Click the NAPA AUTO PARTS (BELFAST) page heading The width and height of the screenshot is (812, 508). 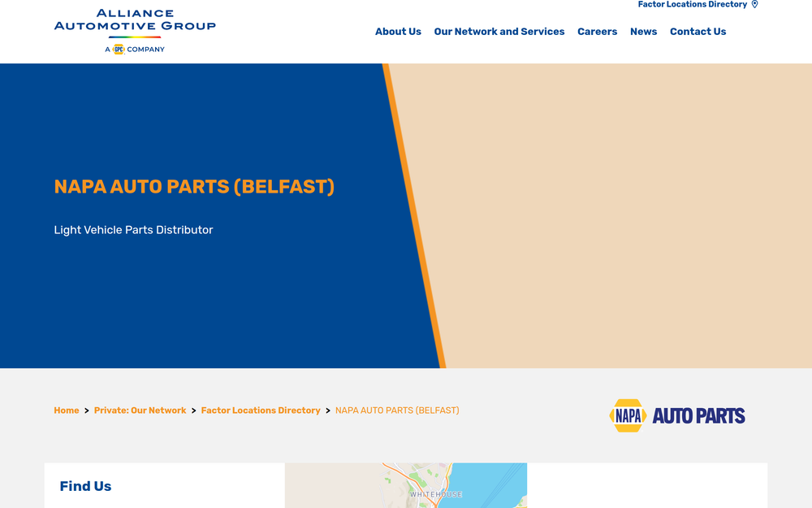pyautogui.click(x=194, y=187)
